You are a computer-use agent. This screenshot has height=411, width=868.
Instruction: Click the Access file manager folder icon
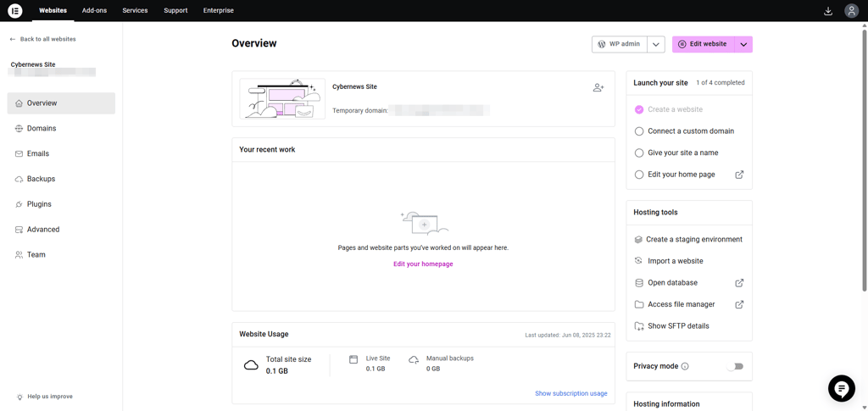coord(639,304)
